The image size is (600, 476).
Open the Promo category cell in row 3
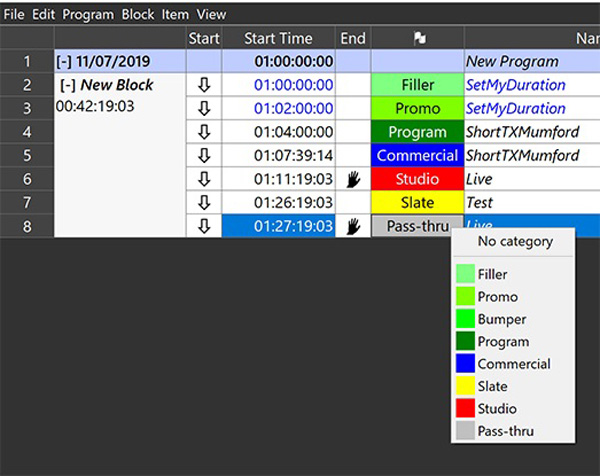tap(417, 109)
